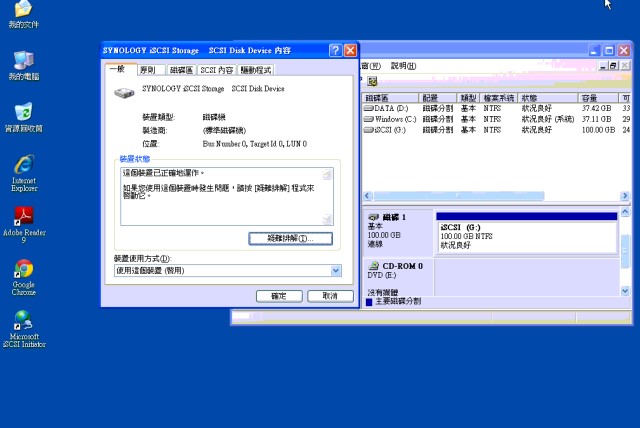Click the 磁碟區 column header
Viewport: 640px width, 428px height.
click(391, 98)
